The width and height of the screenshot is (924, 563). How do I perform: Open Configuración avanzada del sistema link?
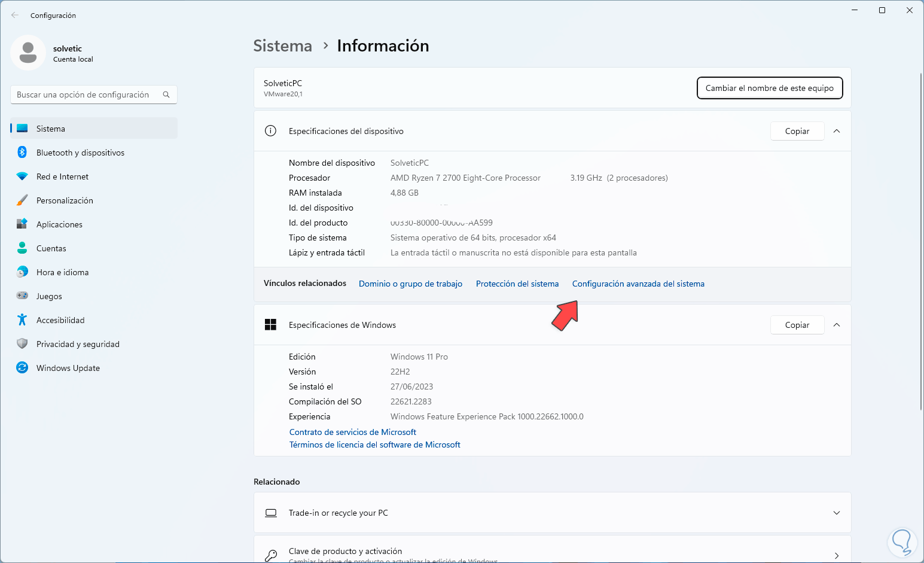(638, 284)
